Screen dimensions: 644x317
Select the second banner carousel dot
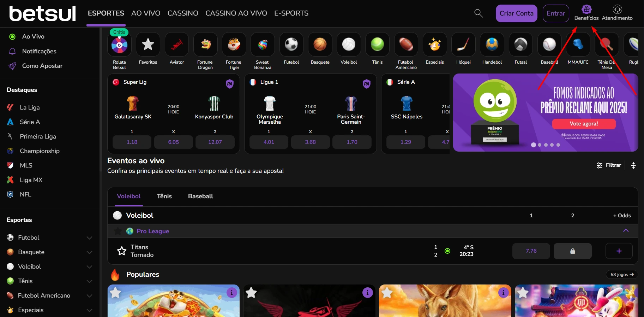coord(540,145)
